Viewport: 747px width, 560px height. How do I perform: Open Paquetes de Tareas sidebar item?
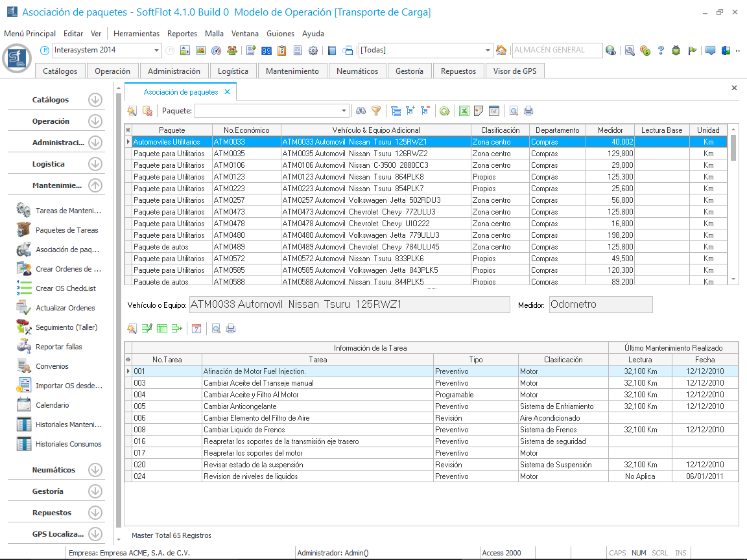(x=67, y=230)
